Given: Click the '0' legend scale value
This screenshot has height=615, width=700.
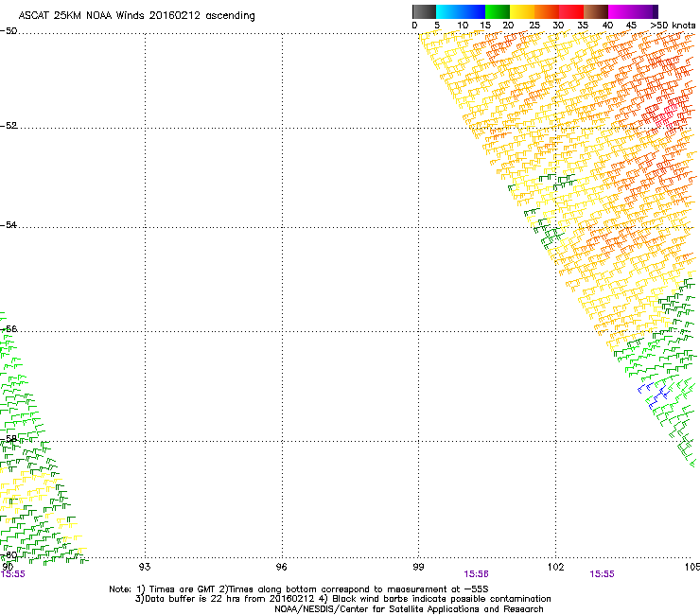Looking at the screenshot, I should 414,26.
